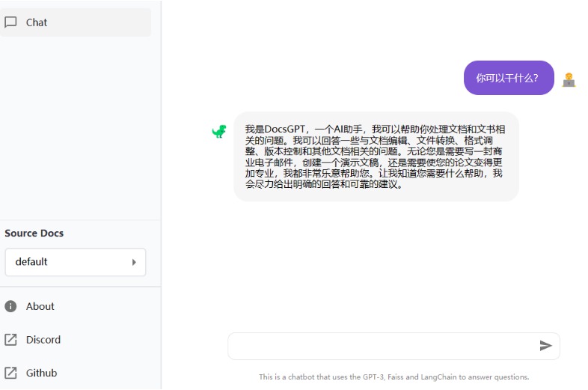Click the external link icon beside Discord
Screen dimensions: 588x390
tap(10, 340)
